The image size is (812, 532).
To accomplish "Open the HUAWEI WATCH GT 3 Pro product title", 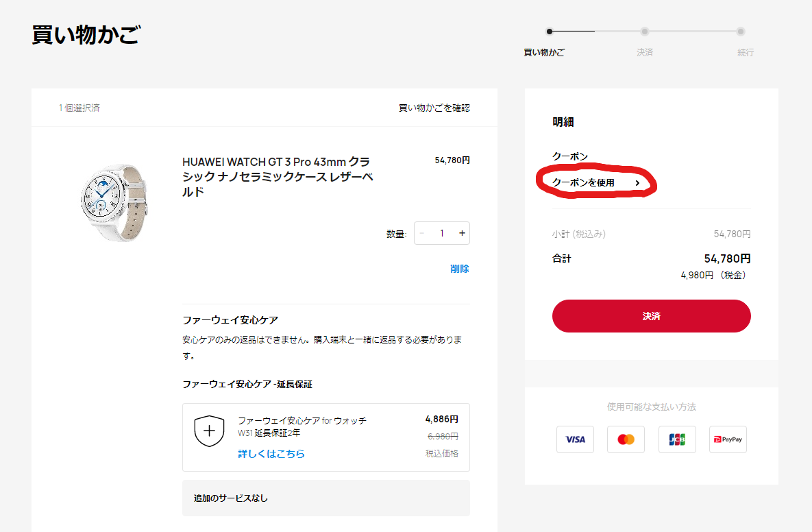I will 278,177.
